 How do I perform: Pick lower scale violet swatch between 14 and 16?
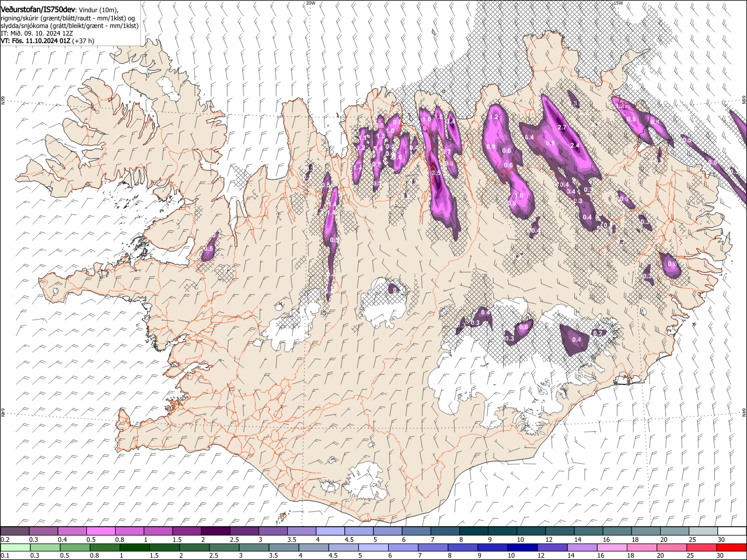point(582,547)
